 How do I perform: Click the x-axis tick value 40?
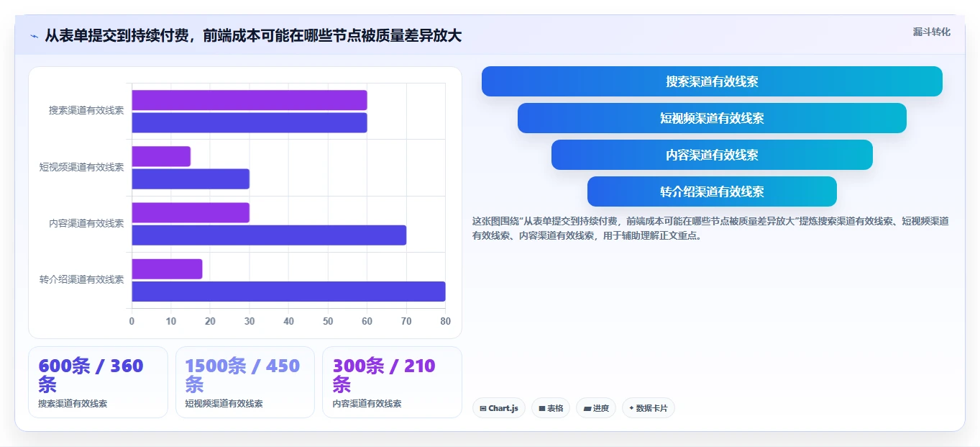click(289, 321)
